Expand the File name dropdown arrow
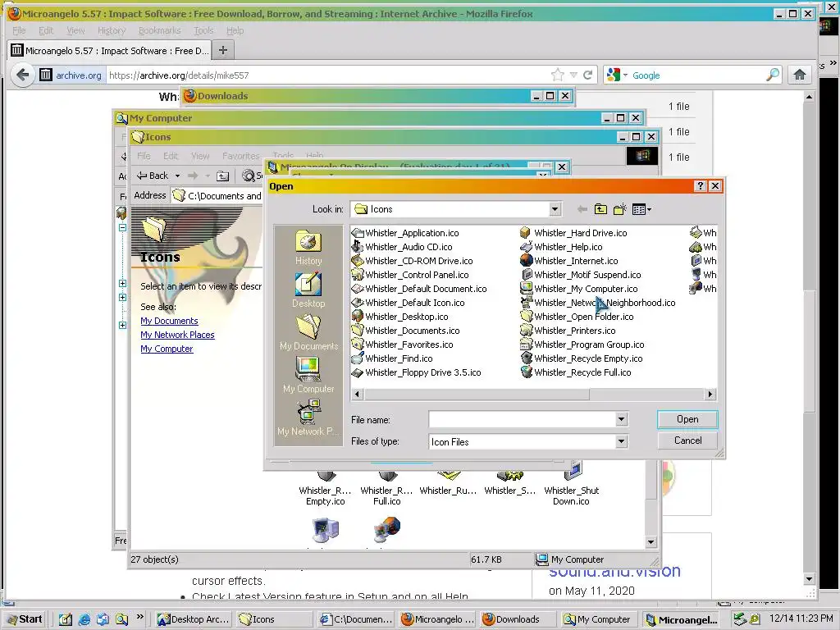This screenshot has height=630, width=840. point(621,419)
